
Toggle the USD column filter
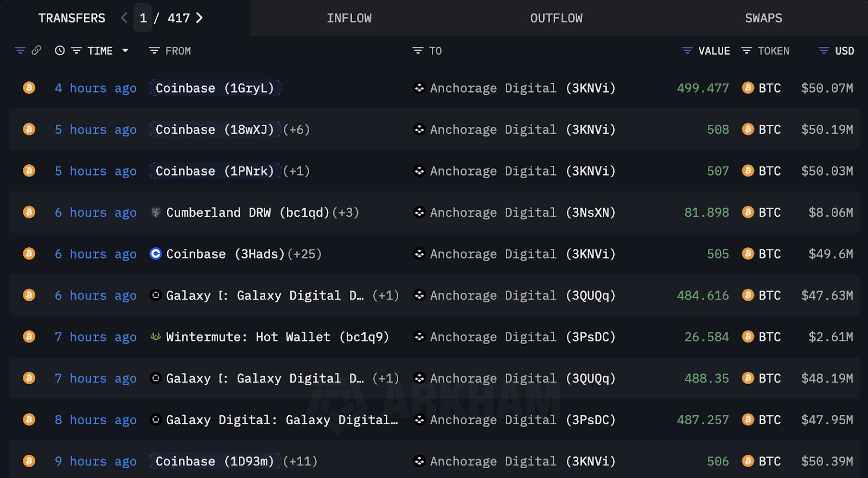[x=824, y=50]
